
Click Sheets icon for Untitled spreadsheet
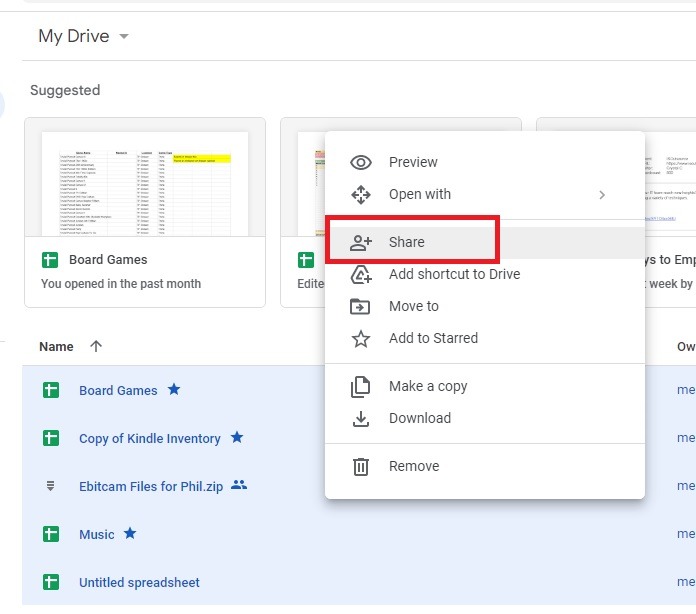[x=51, y=582]
